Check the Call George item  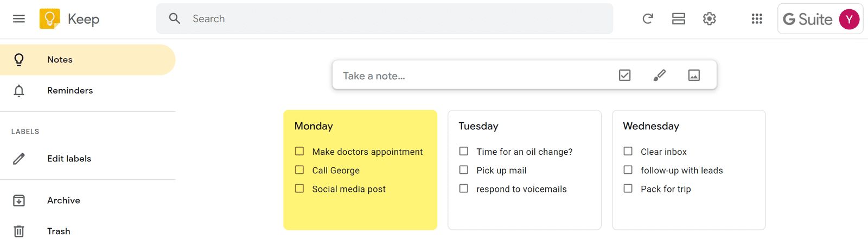(x=299, y=170)
